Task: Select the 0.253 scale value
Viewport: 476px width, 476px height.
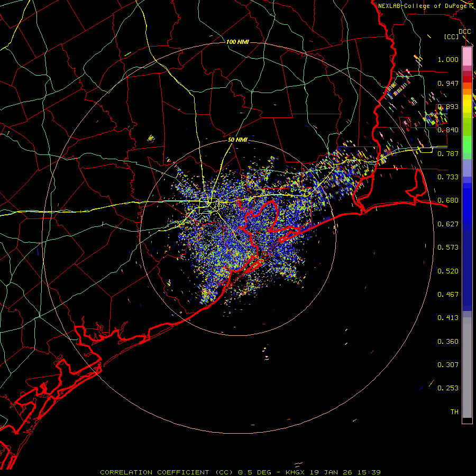Action: (x=448, y=388)
